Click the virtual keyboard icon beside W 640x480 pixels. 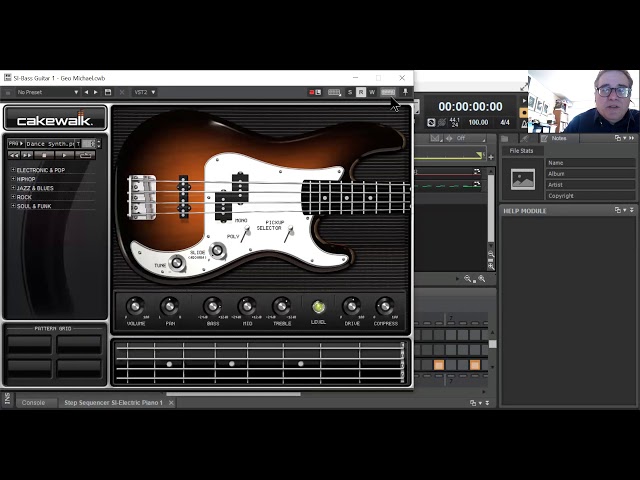[388, 92]
